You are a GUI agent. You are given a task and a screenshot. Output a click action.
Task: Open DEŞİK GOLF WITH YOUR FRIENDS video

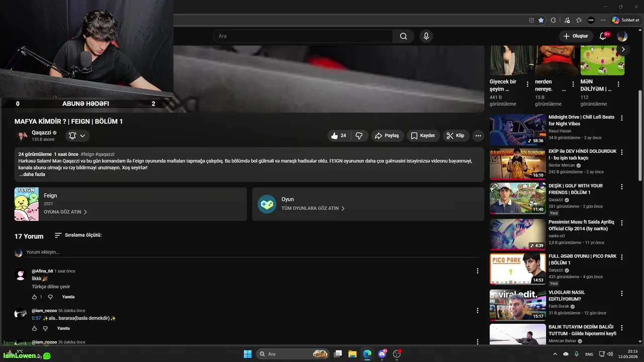point(518,199)
